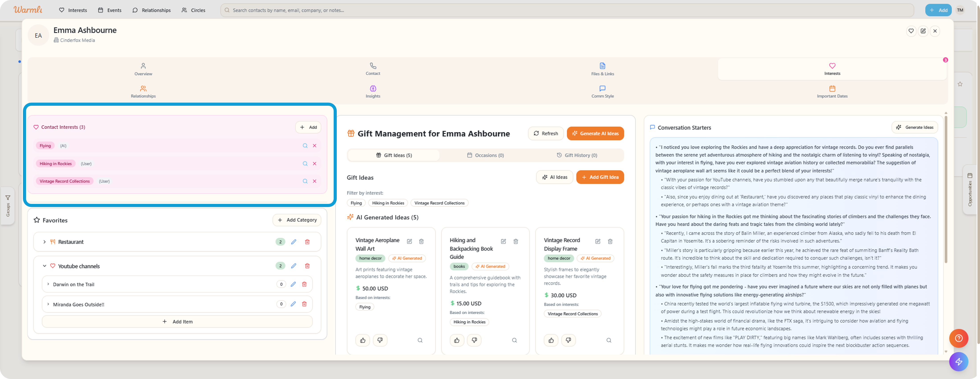Screen dimensions: 980x379
Task: Click the contact search input field
Action: click(x=567, y=10)
